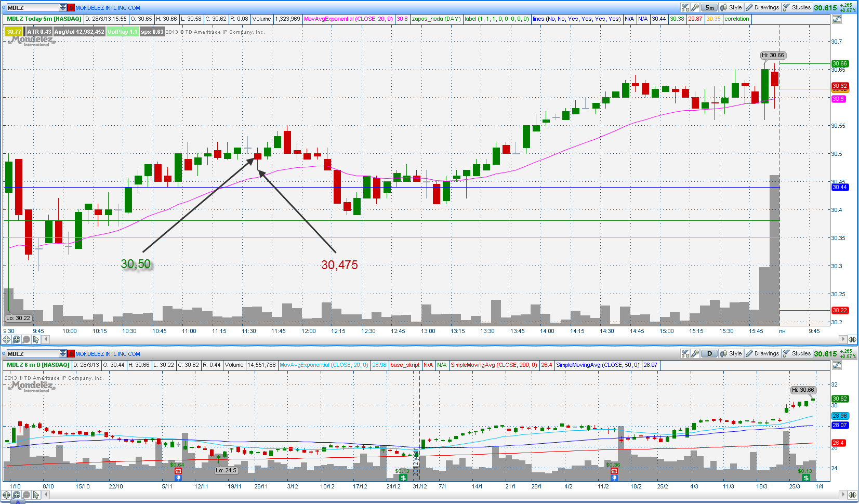Screen dimensions: 859x504
Task: Click the zoom in magnifier under lower chart
Action: click(17, 495)
